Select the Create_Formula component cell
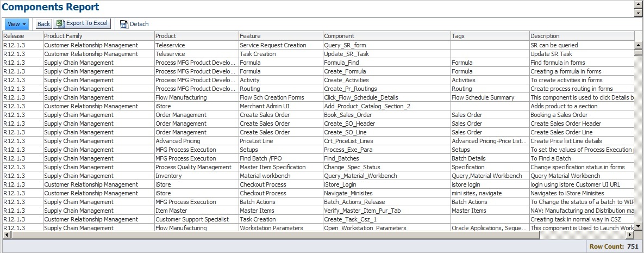The width and height of the screenshot is (644, 253). point(387,71)
